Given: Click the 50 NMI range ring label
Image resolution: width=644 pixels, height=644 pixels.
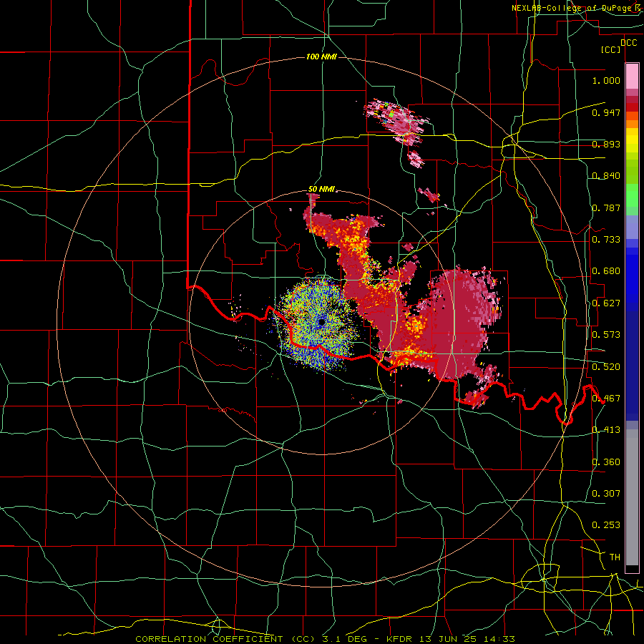Looking at the screenshot, I should click(x=321, y=190).
